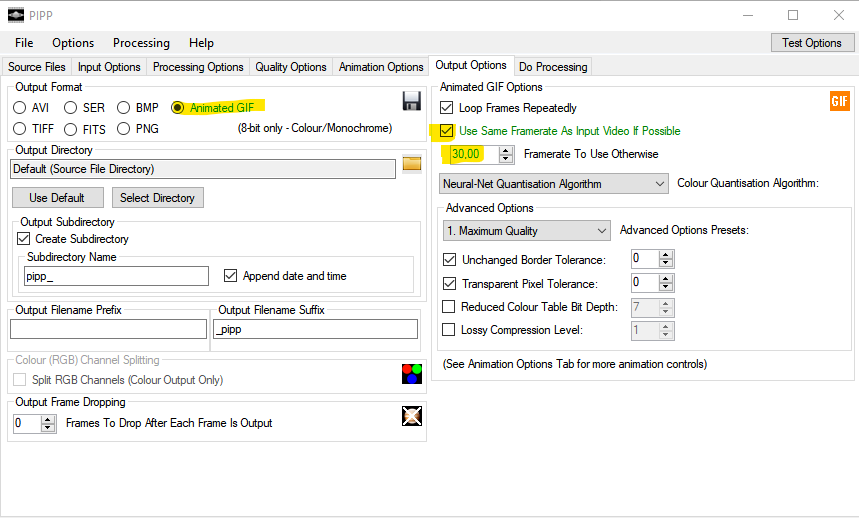Enable Lossy Compression Level checkbox

[448, 330]
